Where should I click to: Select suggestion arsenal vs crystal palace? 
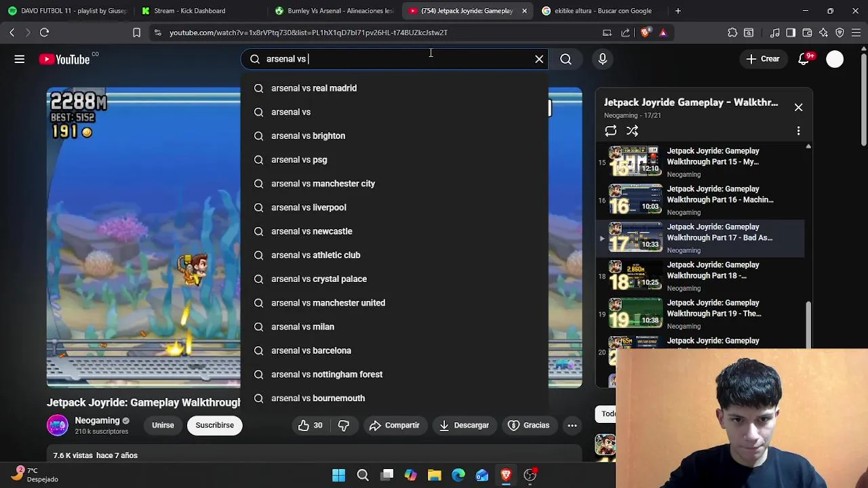click(x=394, y=279)
